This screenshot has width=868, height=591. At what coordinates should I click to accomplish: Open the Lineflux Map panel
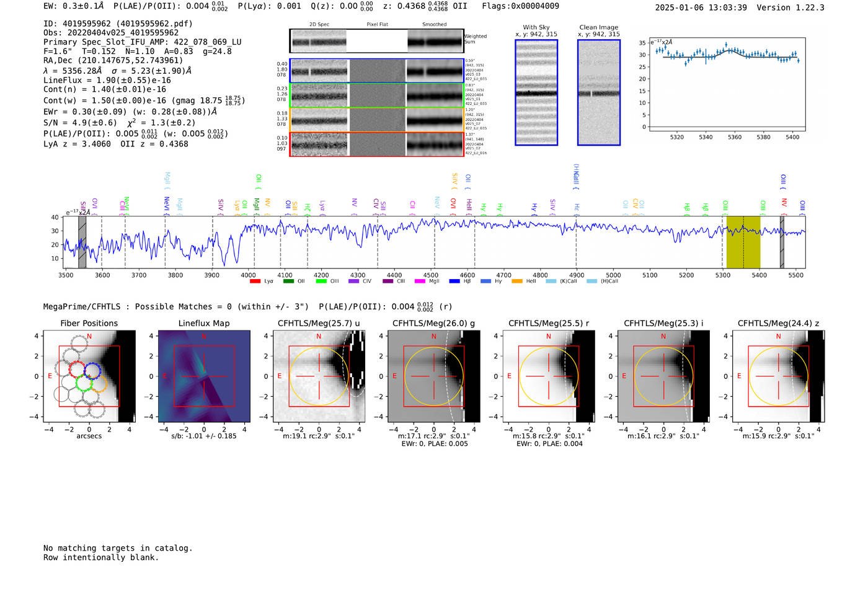point(204,376)
